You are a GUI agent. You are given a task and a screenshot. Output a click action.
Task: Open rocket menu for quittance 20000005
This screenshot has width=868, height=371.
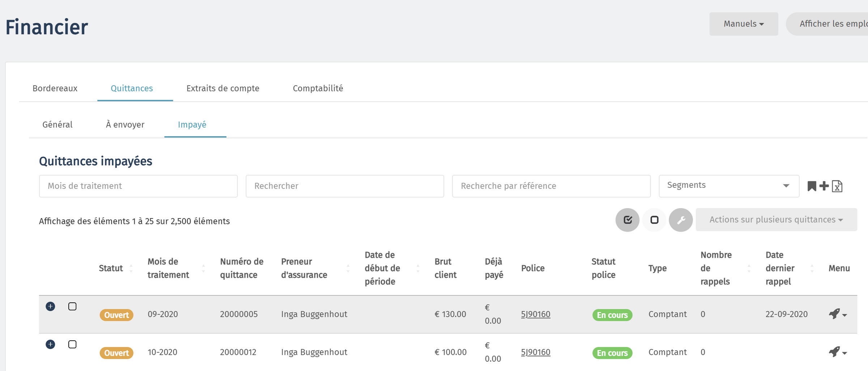[x=838, y=314]
